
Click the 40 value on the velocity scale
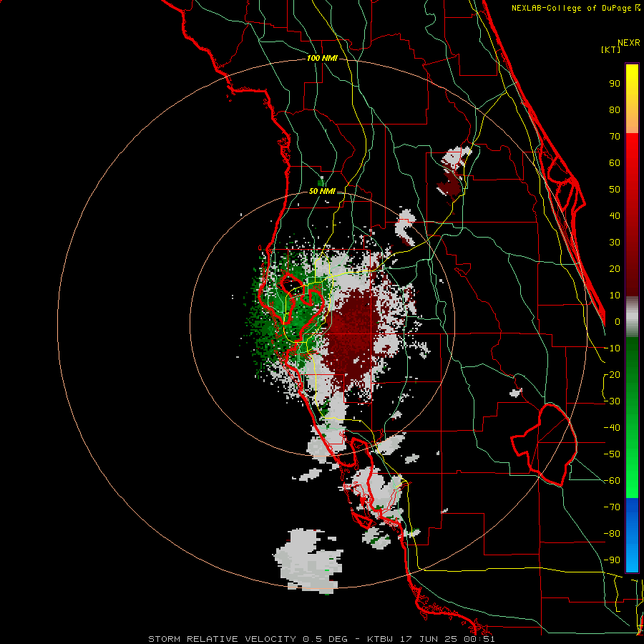(615, 216)
